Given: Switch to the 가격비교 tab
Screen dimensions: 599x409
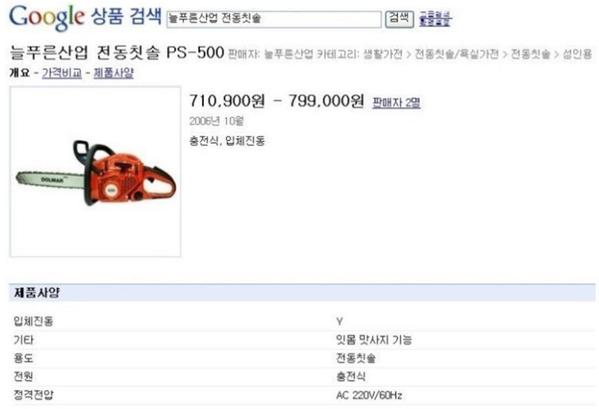Looking at the screenshot, I should coord(62,73).
